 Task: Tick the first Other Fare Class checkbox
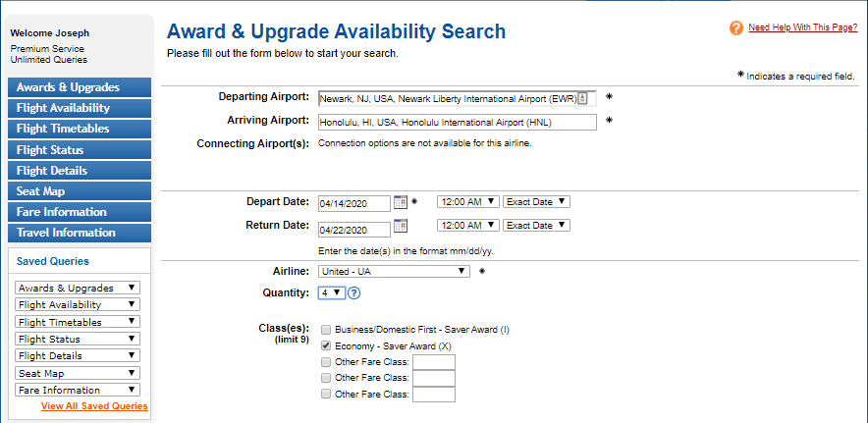326,363
